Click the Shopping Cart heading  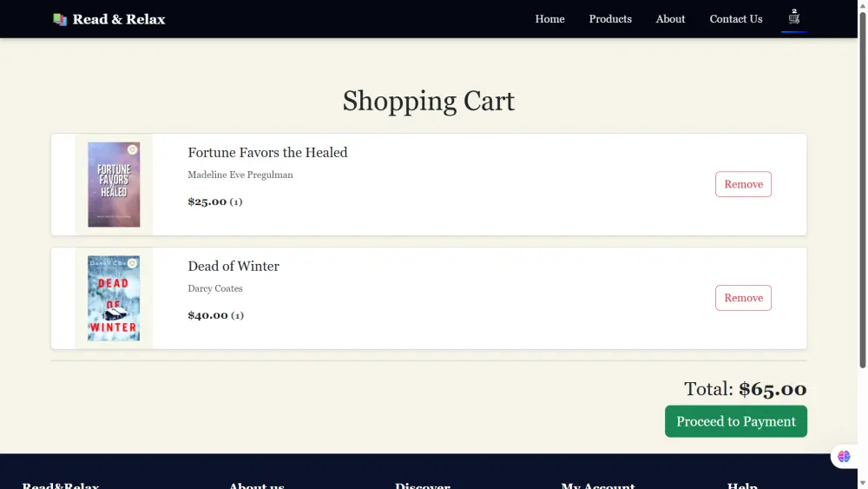(429, 101)
